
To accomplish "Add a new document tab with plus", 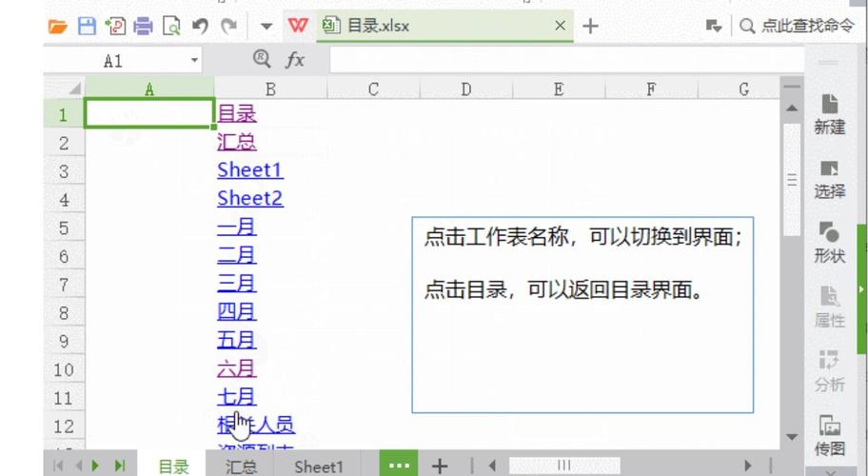I will (x=591, y=26).
